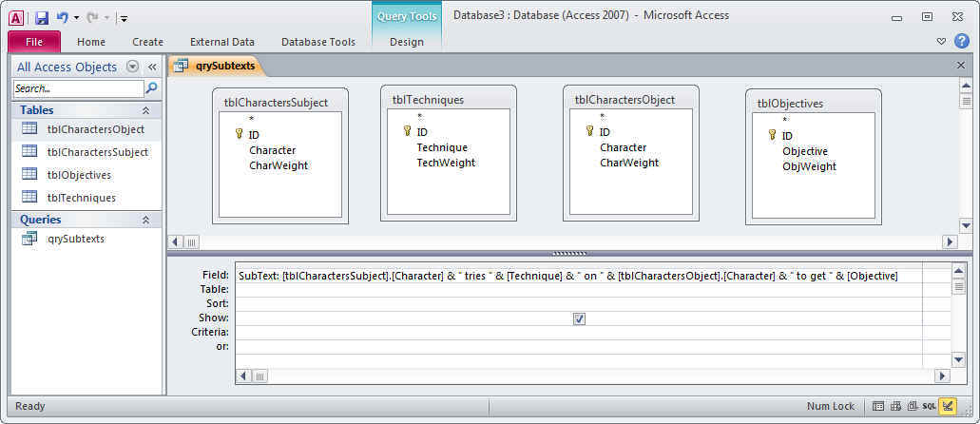Select Design View icon in status bar
Image resolution: width=980 pixels, height=424 pixels.
[x=947, y=406]
